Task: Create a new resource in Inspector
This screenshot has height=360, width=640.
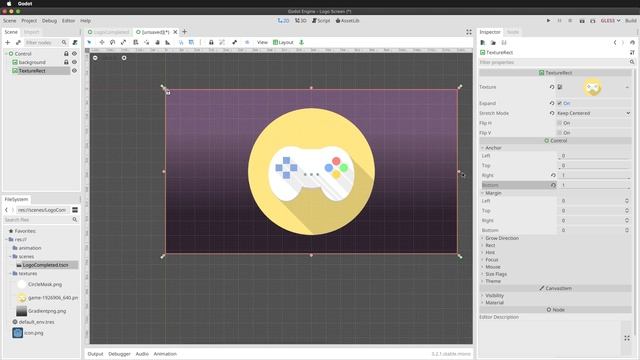Action: click(x=483, y=42)
